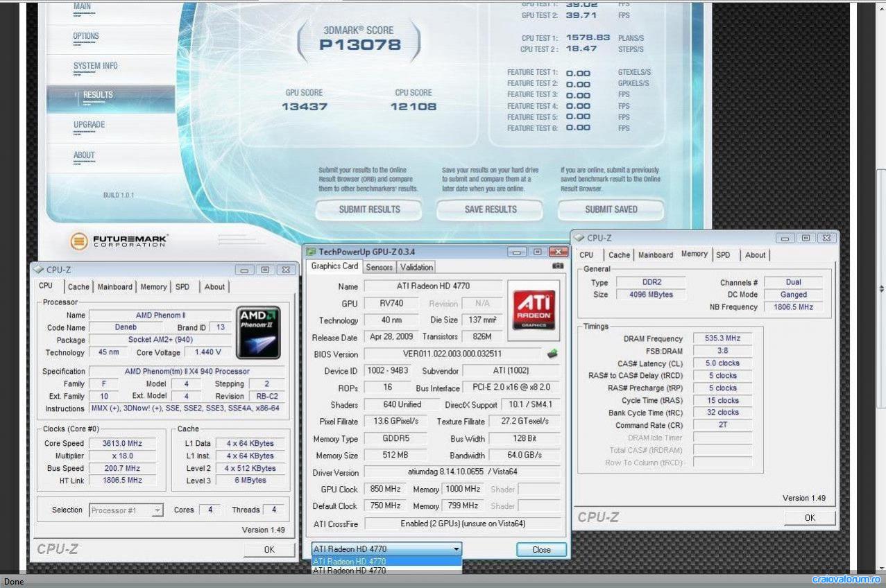This screenshot has height=588, width=886.
Task: Click the SUBMIT SAVED button
Action: (611, 209)
